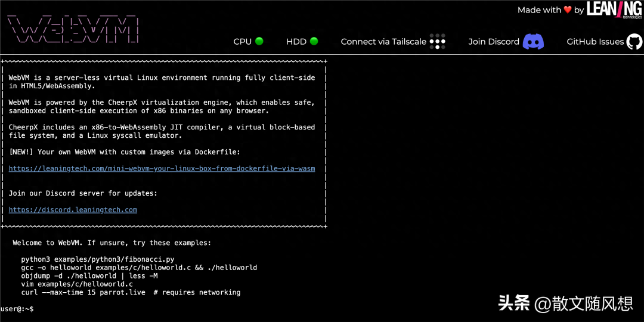Open GitHub Issues link
This screenshot has height=322, width=644.
coord(595,42)
